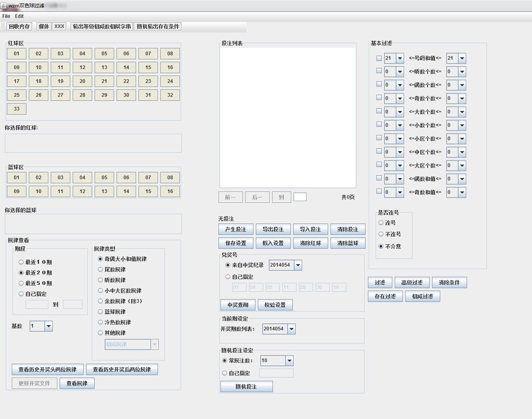Click the 媒体 toolbar button
This screenshot has height=419, width=532.
click(44, 26)
